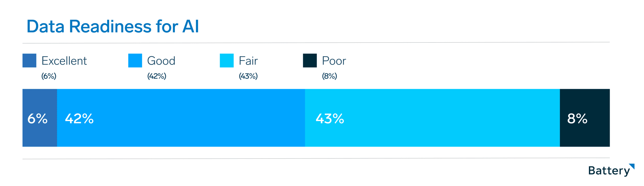Click the Battery logo text
This screenshot has height=186, width=644.
(609, 171)
